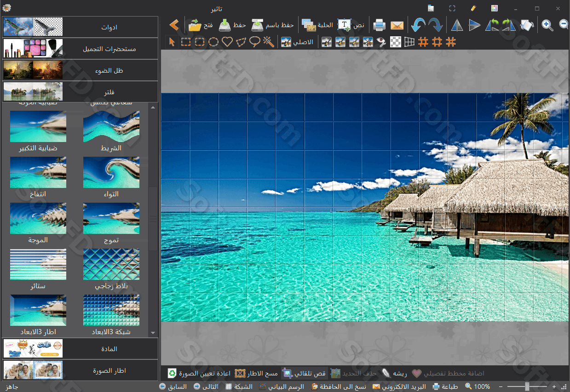Flip the image horizontally
The width and height of the screenshot is (570, 392).
click(x=457, y=25)
